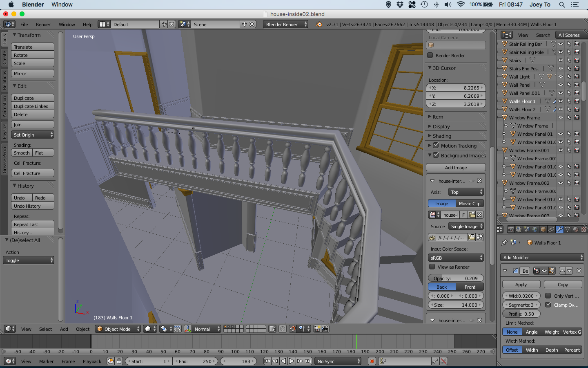
Task: Open the Texture checkerboard properties tab
Action: pyautogui.click(x=584, y=230)
